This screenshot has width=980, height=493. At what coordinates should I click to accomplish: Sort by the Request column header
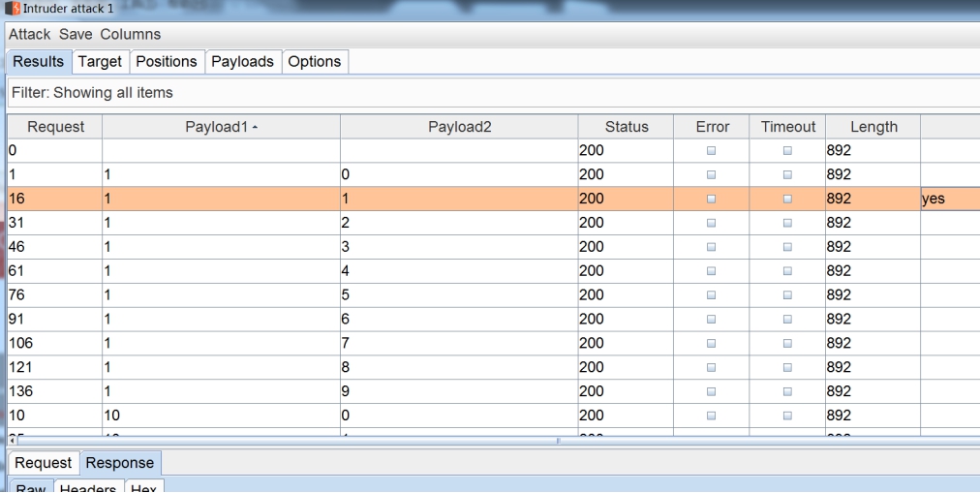click(55, 127)
